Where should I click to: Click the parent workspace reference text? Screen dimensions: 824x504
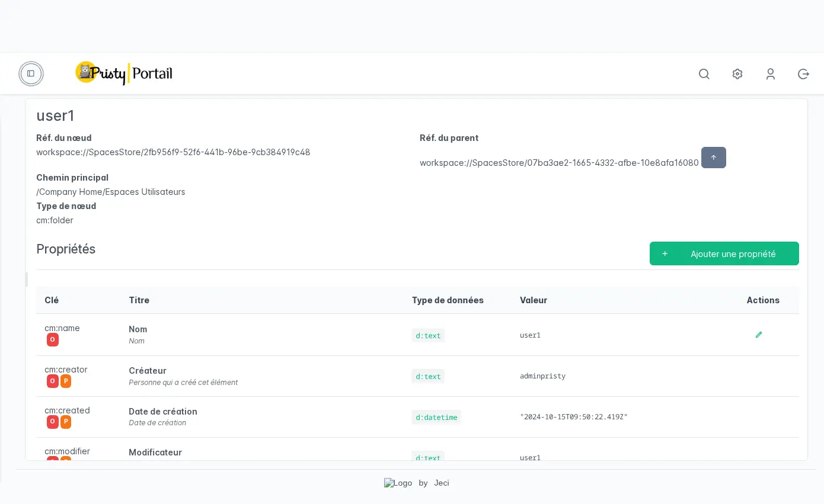[x=558, y=163]
